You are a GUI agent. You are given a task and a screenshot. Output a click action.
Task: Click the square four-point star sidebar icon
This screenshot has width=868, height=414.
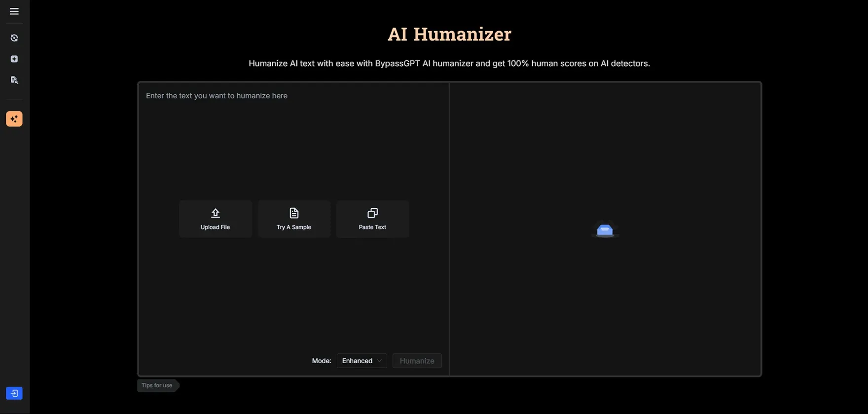click(x=14, y=59)
